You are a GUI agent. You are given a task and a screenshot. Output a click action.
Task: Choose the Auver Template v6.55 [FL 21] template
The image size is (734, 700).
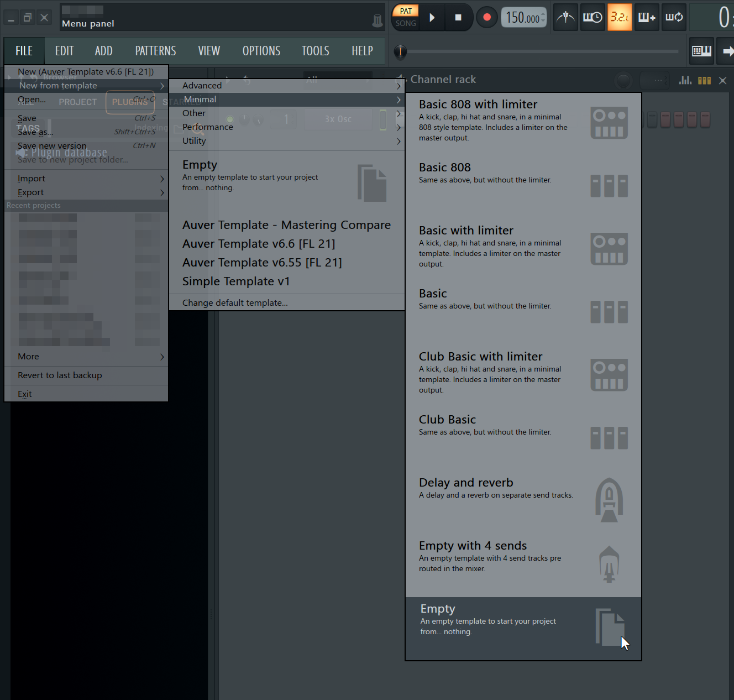pos(261,262)
